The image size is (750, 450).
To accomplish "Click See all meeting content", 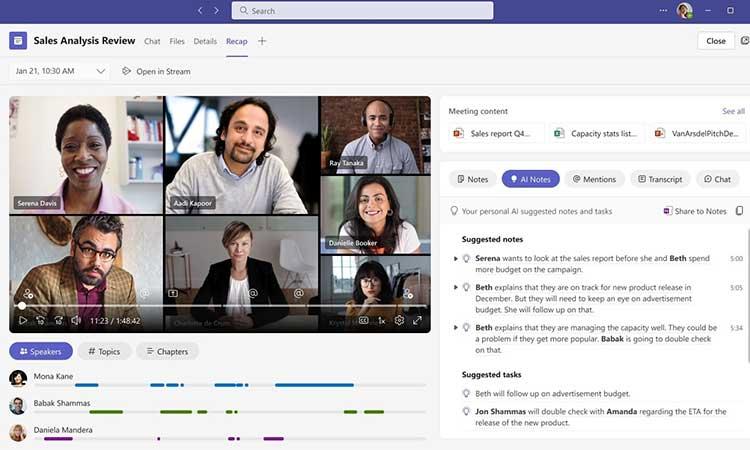I will pos(733,111).
